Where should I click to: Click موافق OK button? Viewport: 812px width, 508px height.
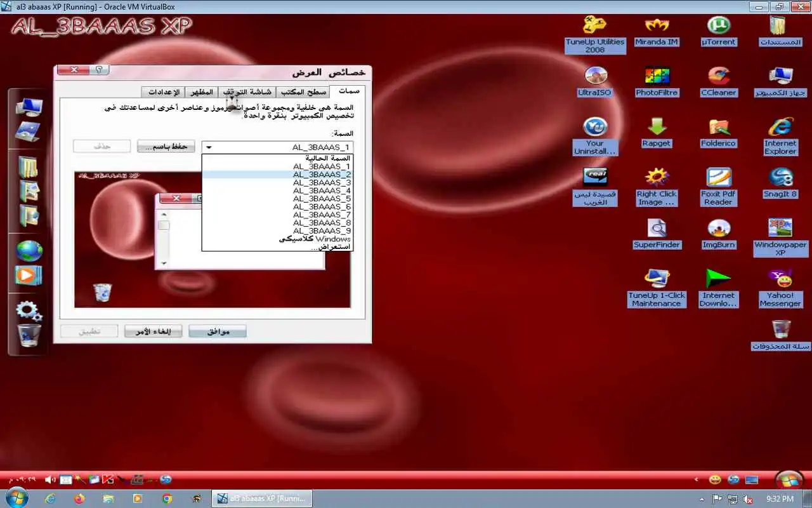click(x=218, y=331)
